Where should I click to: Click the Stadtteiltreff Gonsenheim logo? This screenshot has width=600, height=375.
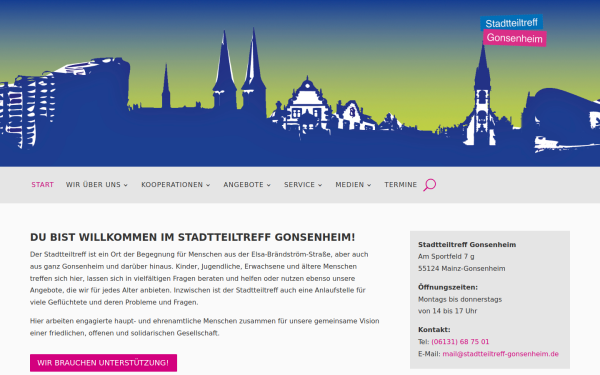click(513, 31)
